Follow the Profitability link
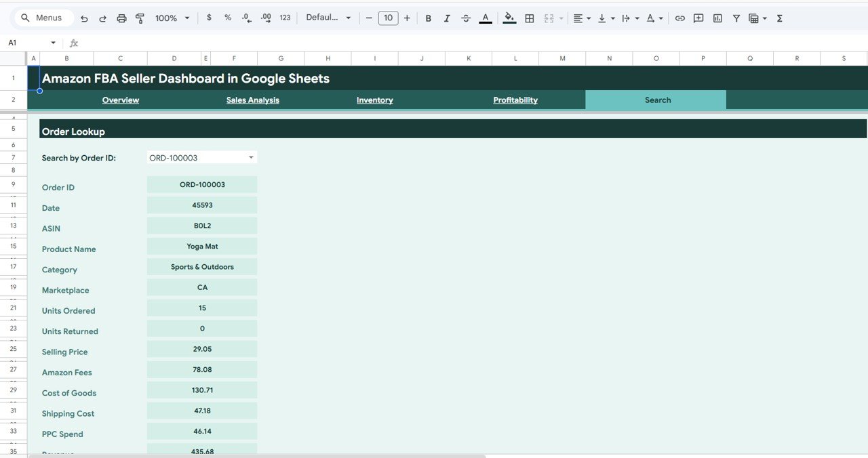Screen dimensions: 868x458 pyautogui.click(x=515, y=100)
